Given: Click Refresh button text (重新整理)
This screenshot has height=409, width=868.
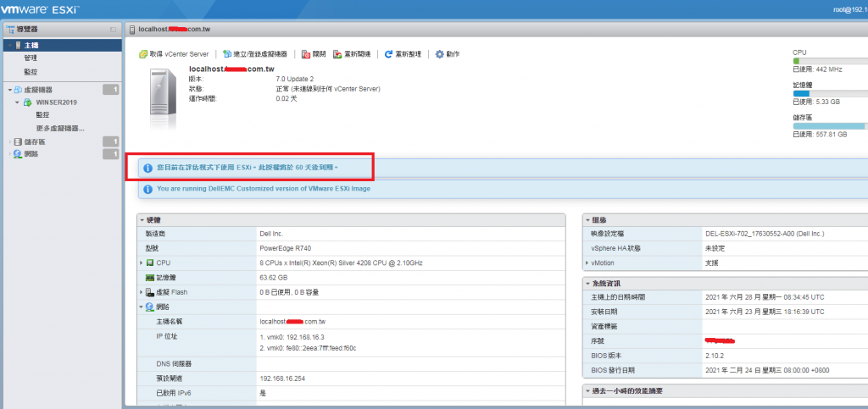Looking at the screenshot, I should (408, 54).
